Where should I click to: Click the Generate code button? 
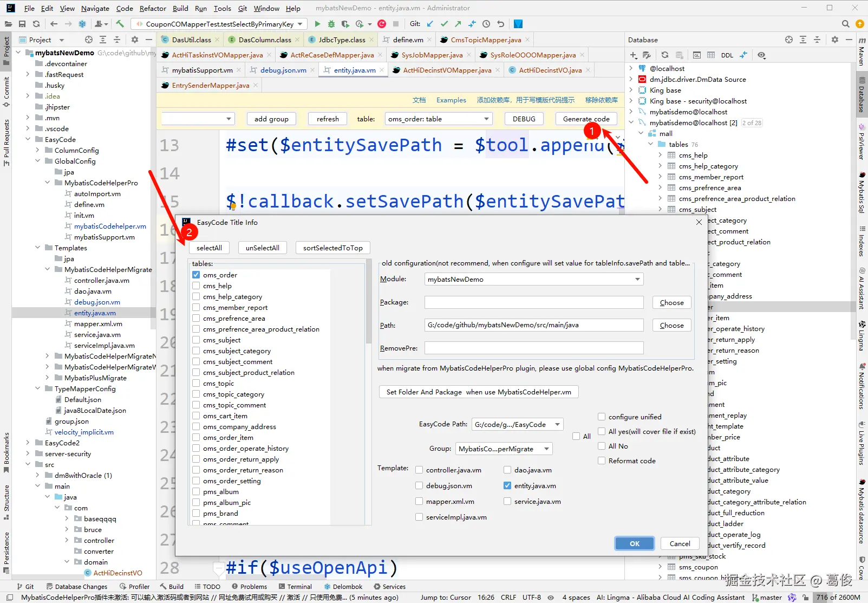pos(586,119)
